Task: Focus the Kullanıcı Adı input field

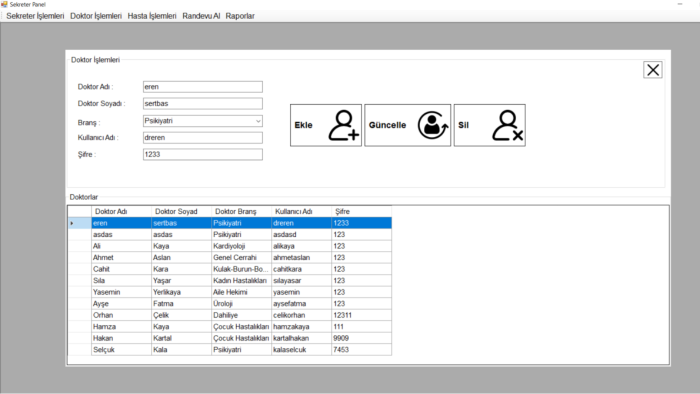Action: [203, 138]
